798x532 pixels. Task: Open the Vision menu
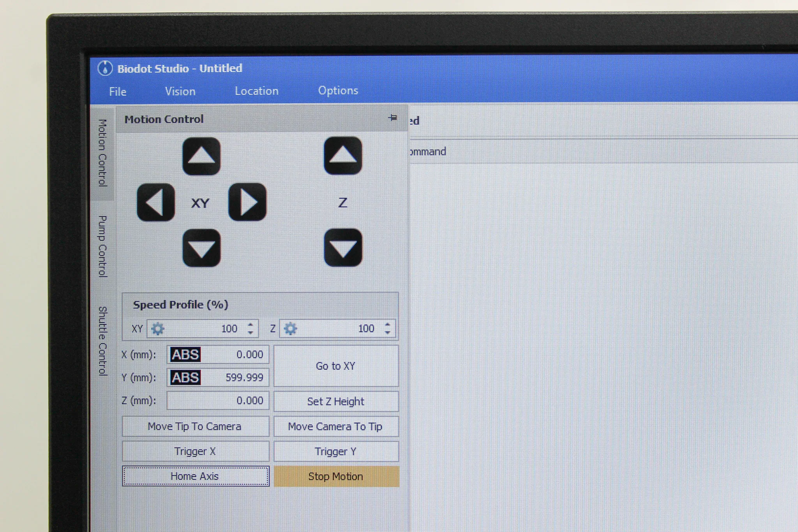[x=180, y=91]
